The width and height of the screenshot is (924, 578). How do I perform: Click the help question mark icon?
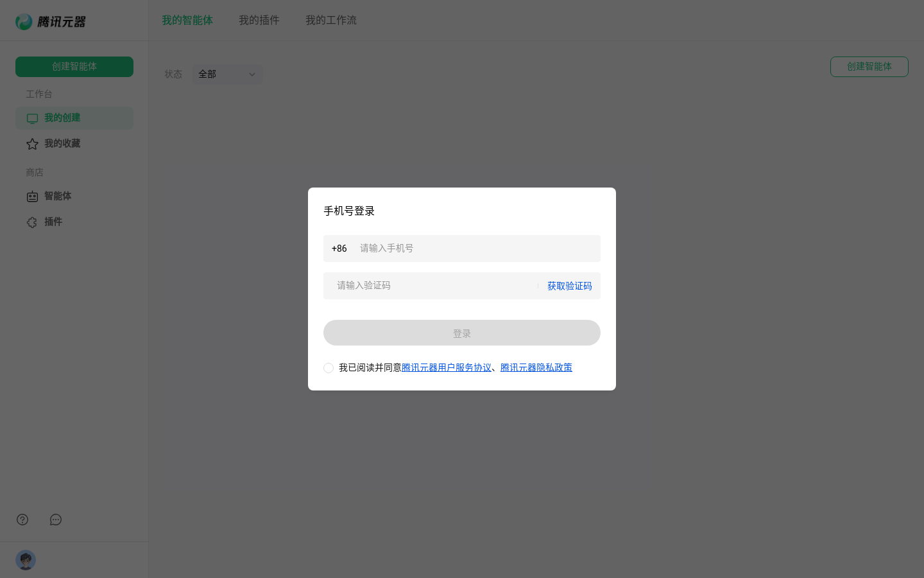[22, 520]
